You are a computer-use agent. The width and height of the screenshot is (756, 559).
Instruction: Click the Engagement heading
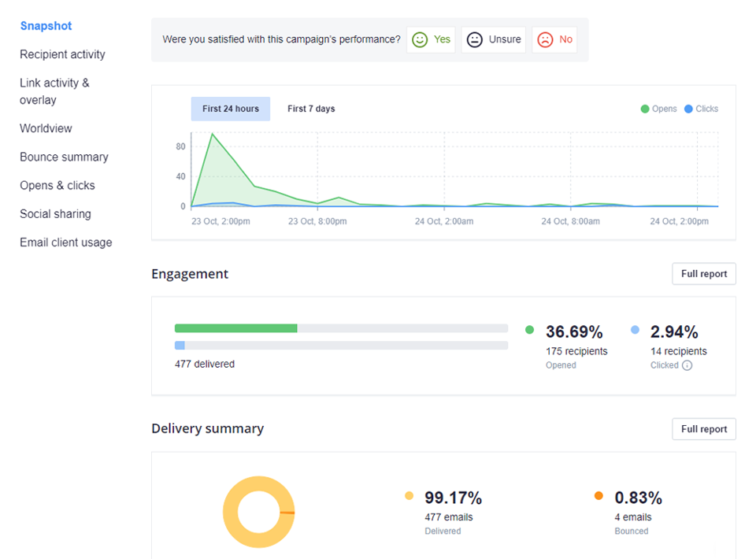(x=190, y=274)
